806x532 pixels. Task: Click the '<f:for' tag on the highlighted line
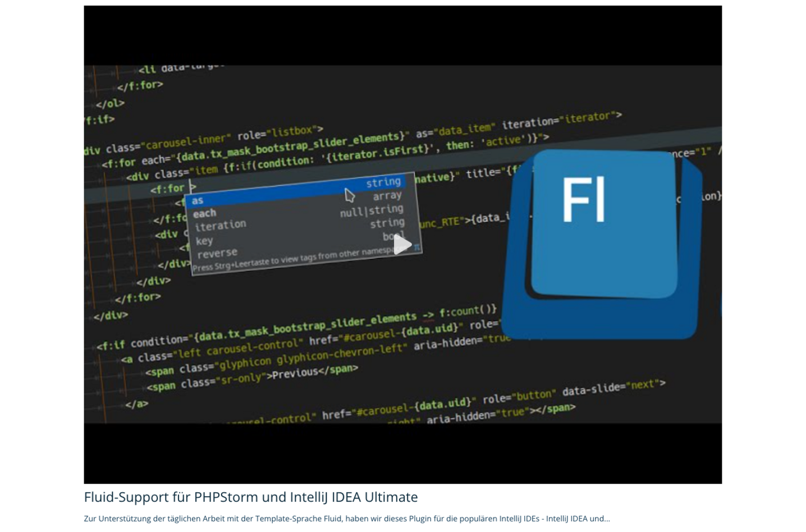pyautogui.click(x=167, y=189)
